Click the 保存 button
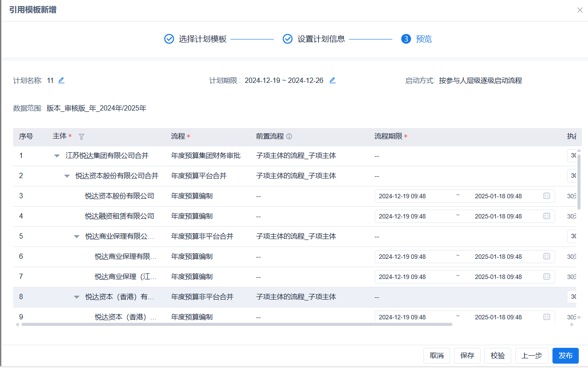588x368 pixels. tap(467, 356)
